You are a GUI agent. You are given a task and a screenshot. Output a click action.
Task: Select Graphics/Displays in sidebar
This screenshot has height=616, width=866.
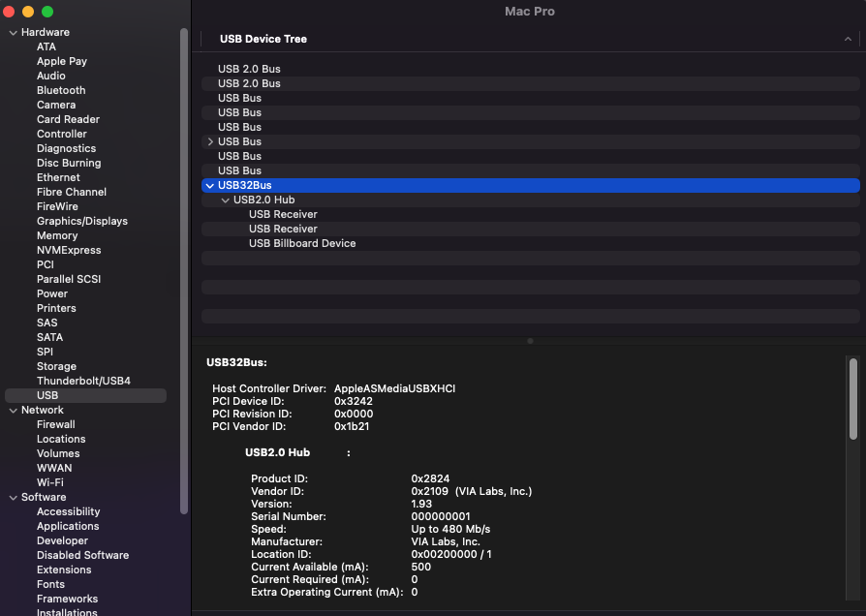82,221
